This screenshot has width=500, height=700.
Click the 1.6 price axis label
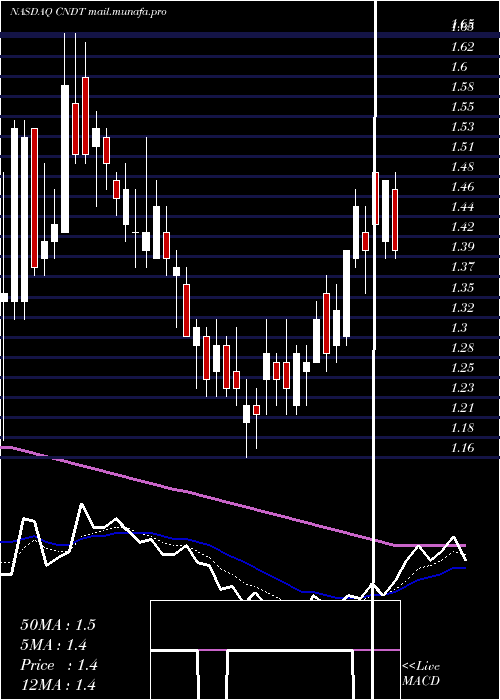459,67
